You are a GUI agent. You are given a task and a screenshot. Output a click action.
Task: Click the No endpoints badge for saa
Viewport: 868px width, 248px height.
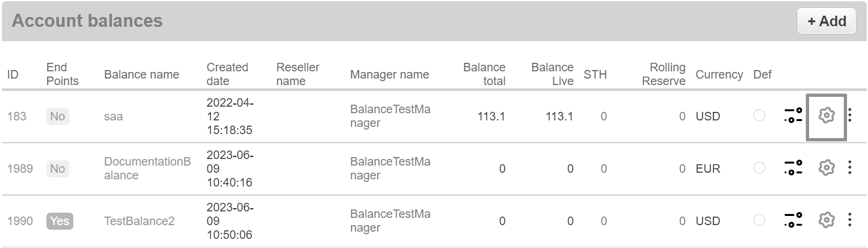(x=58, y=116)
